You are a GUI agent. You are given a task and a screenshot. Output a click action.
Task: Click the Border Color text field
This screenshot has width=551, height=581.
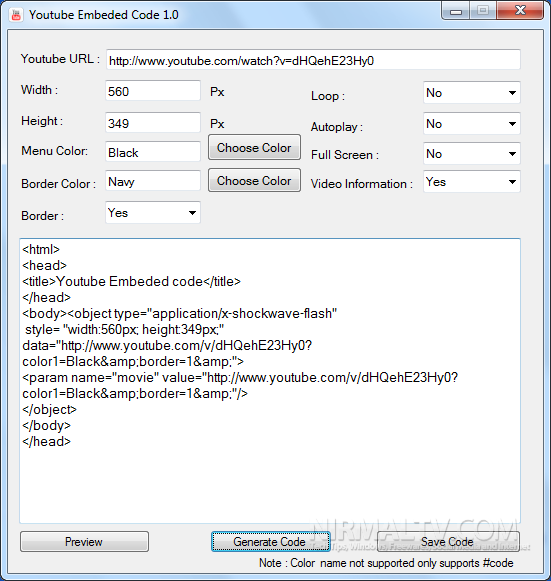pos(153,181)
